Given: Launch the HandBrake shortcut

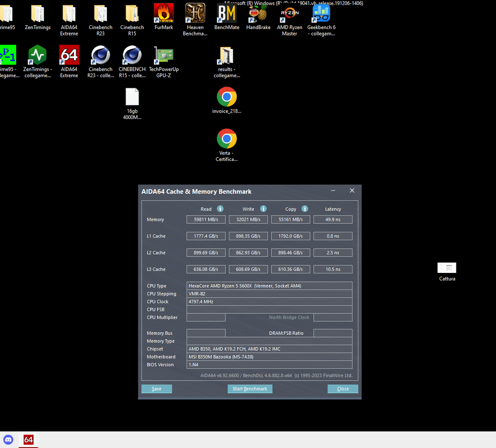Looking at the screenshot, I should (x=258, y=17).
